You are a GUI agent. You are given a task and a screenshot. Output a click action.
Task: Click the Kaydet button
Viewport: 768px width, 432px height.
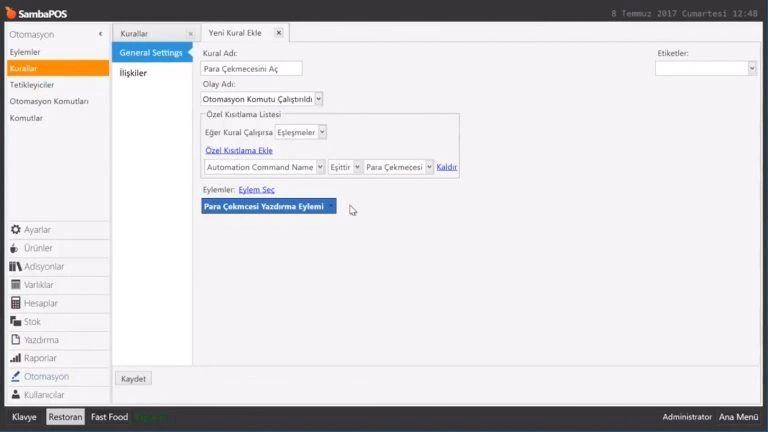(x=133, y=379)
